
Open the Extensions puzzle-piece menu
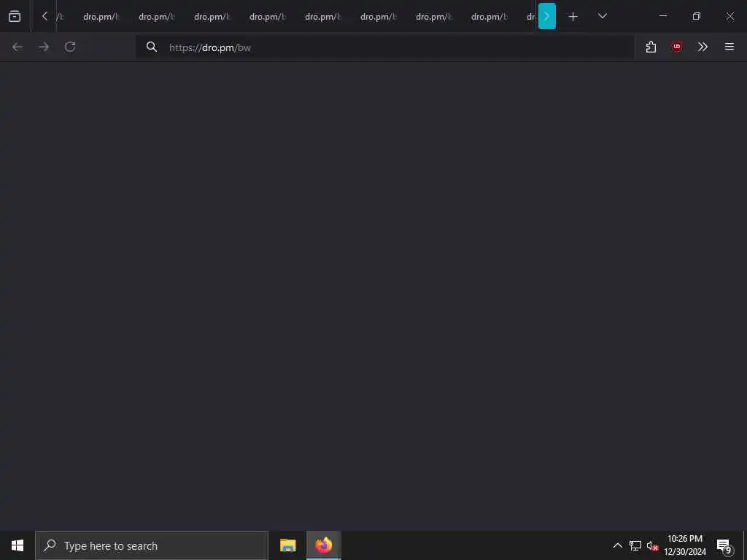651,47
